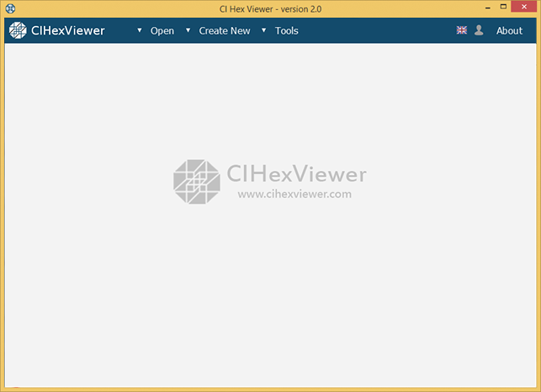Viewport: 541px width, 392px height.
Task: Switch language using the UK flag icon
Action: pyautogui.click(x=462, y=30)
